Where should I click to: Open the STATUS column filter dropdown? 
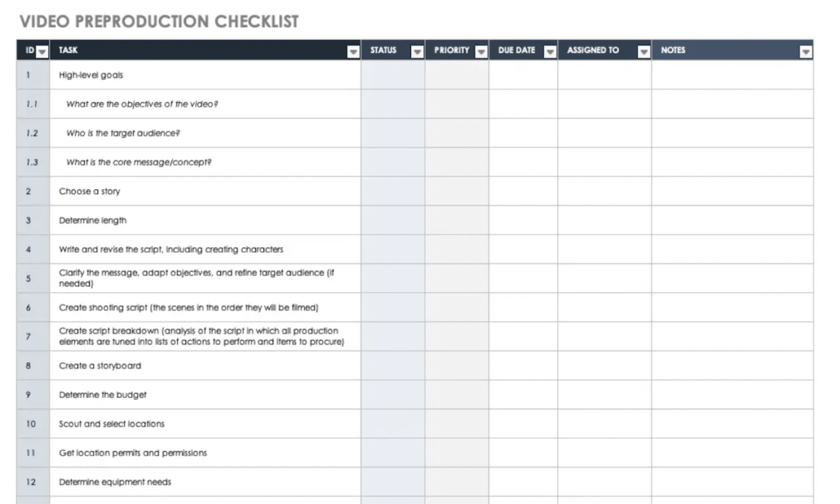[x=416, y=51]
